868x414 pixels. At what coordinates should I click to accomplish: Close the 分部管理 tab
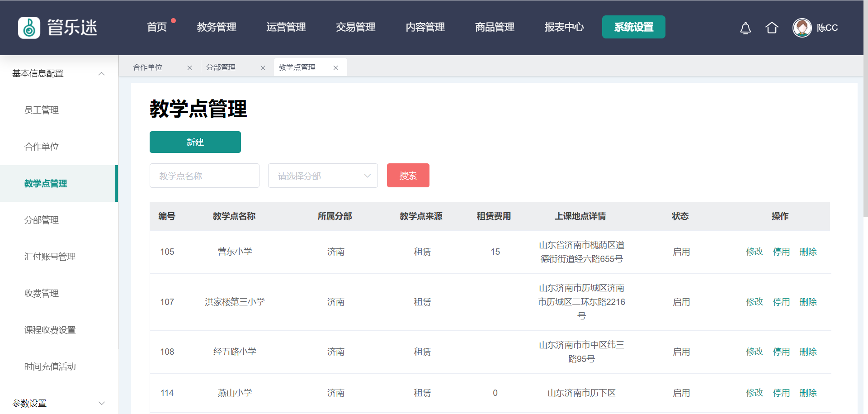click(x=263, y=68)
